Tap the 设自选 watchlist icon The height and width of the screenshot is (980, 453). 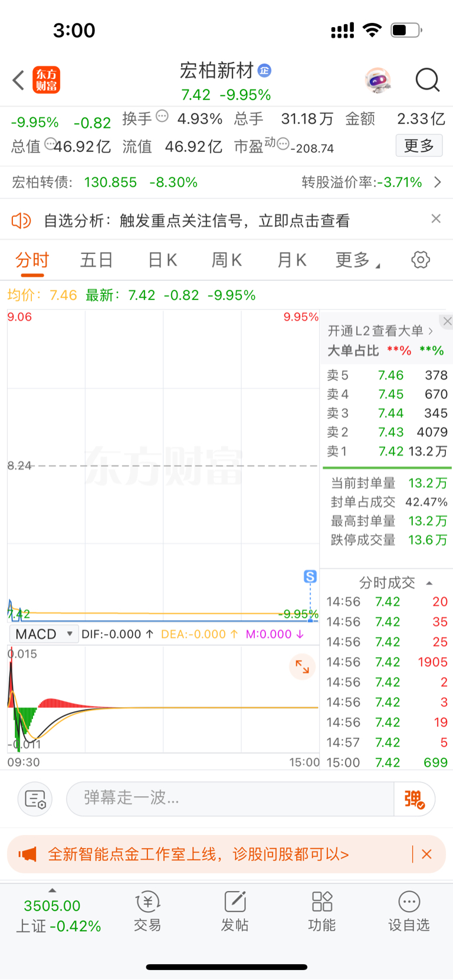click(409, 912)
